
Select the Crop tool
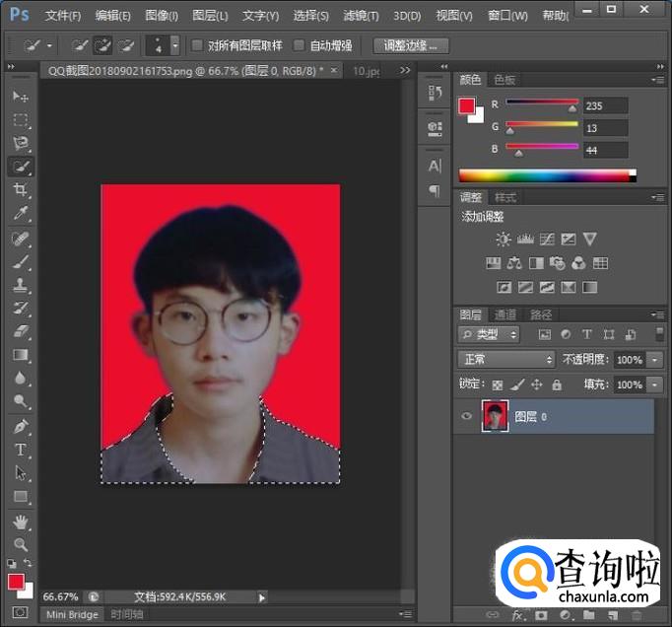pyautogui.click(x=21, y=190)
